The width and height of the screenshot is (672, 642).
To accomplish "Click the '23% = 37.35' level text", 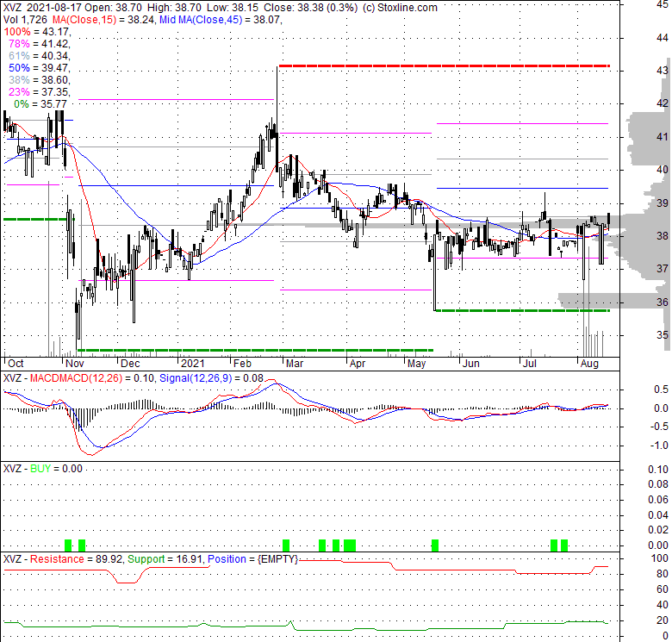I will click(39, 91).
